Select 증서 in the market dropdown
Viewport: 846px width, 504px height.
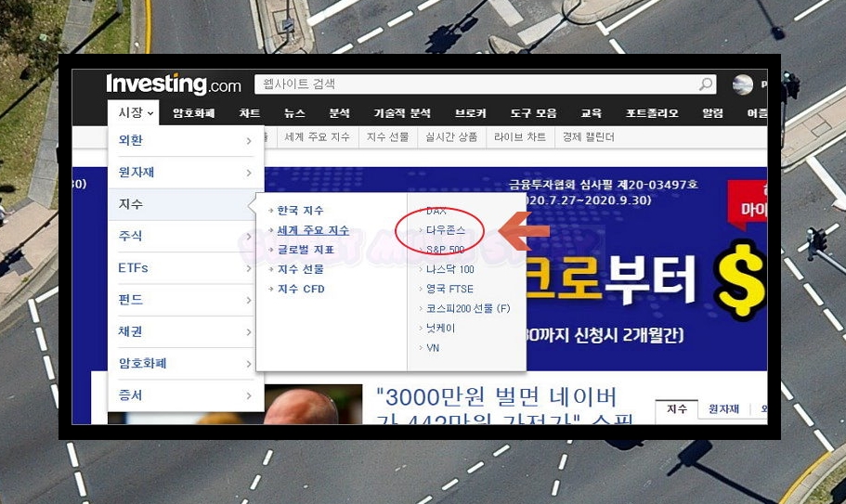131,395
